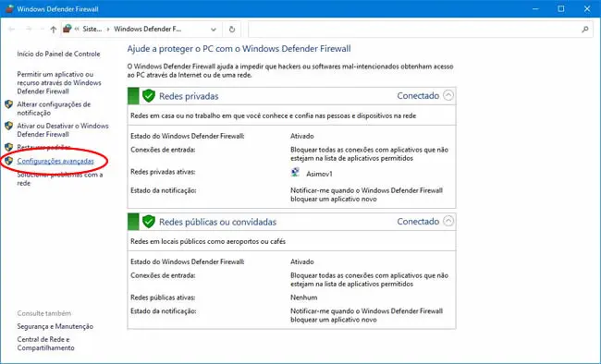Collapse 'Redes públicas ou convidadas' section chevron
Screen dimensions: 601x364
(x=448, y=221)
